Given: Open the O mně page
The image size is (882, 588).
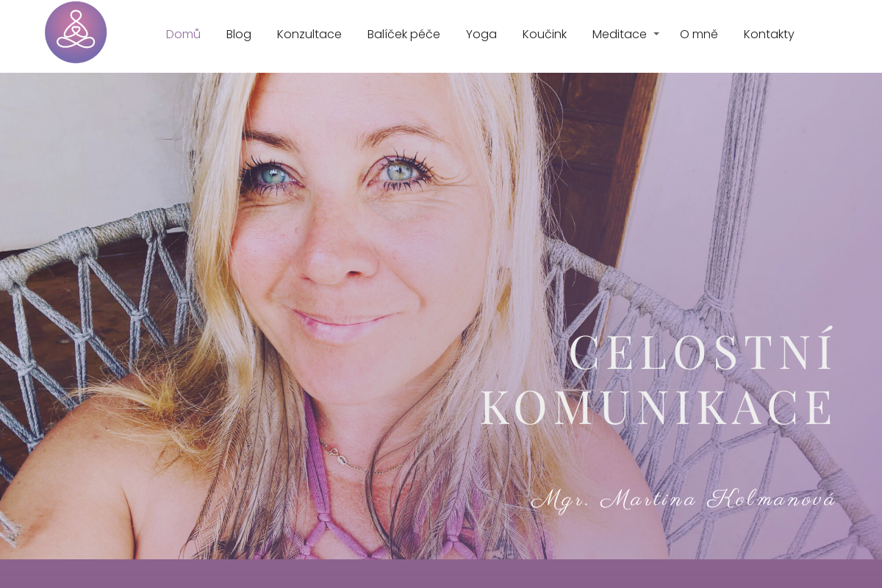Looking at the screenshot, I should pyautogui.click(x=699, y=34).
